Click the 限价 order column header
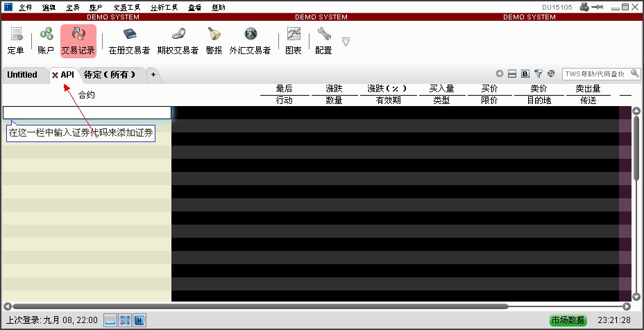Viewport: 644px width, 330px height. [x=489, y=101]
